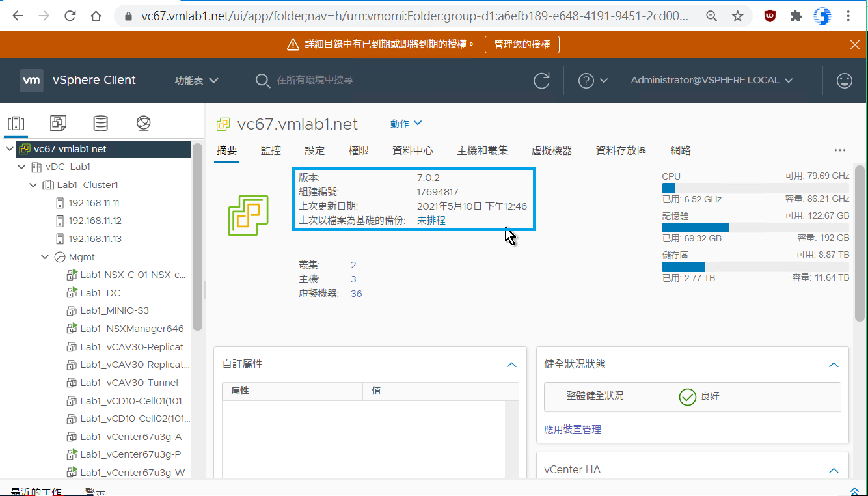The image size is (868, 496).
Task: Collapse the vDC_Lab1 datacenter node
Action: [x=21, y=167]
